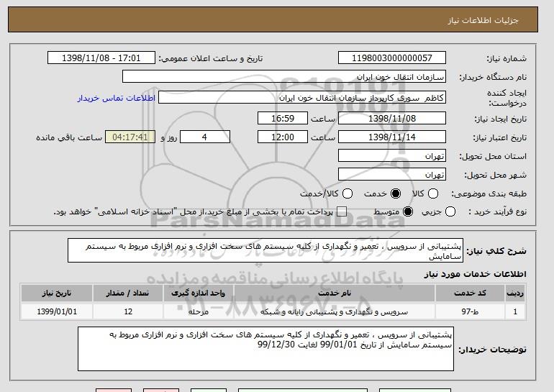Click کد خدمت column header
Screen dimensions: 554x392
coord(470,293)
